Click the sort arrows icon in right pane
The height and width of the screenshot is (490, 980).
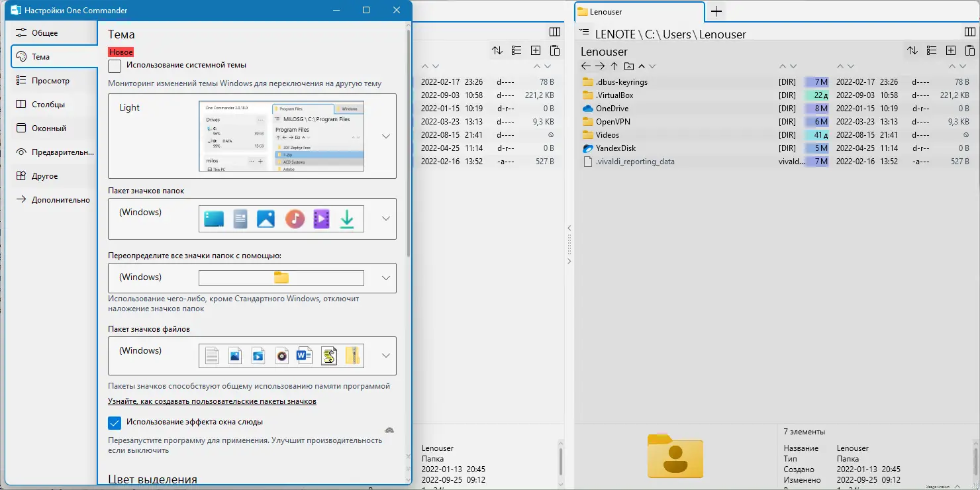click(912, 50)
